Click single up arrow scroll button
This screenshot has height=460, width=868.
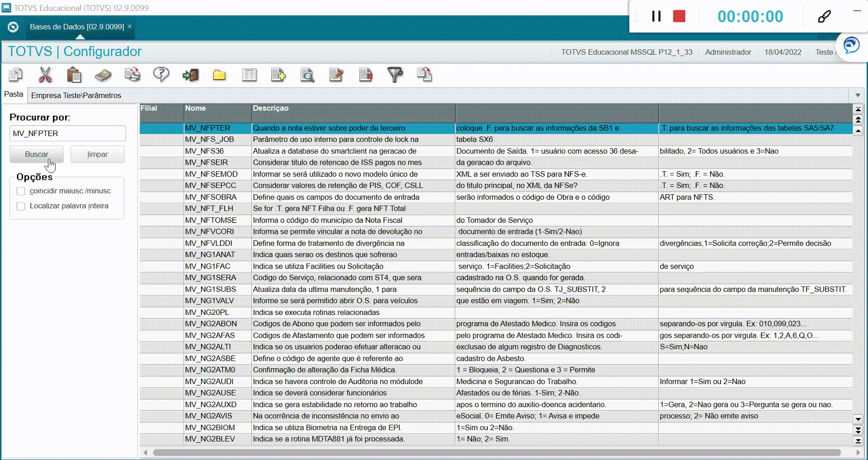click(x=858, y=131)
